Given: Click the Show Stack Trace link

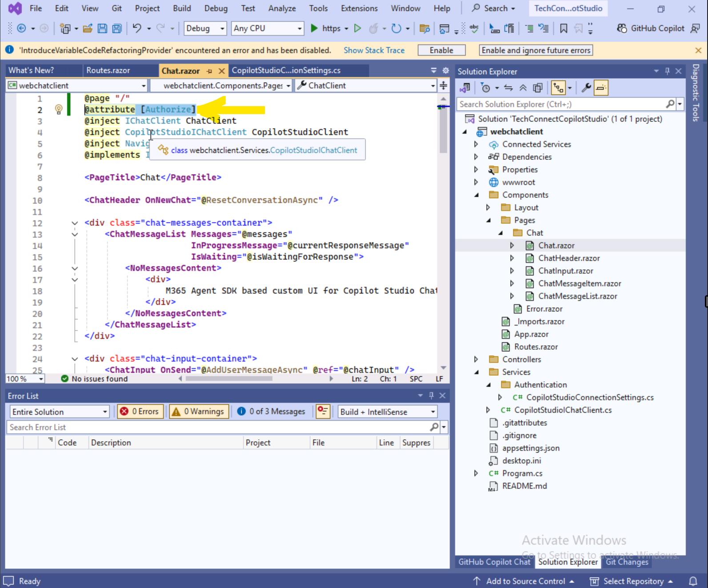Looking at the screenshot, I should pos(374,50).
